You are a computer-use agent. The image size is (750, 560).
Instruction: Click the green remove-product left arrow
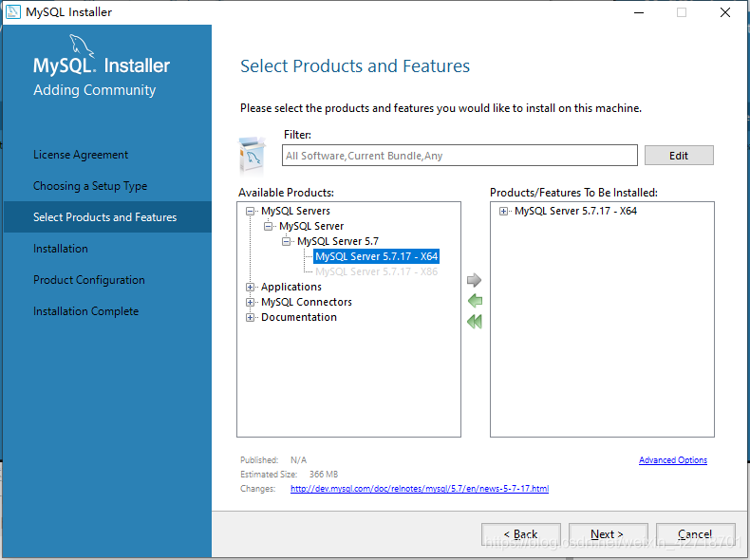click(x=475, y=301)
